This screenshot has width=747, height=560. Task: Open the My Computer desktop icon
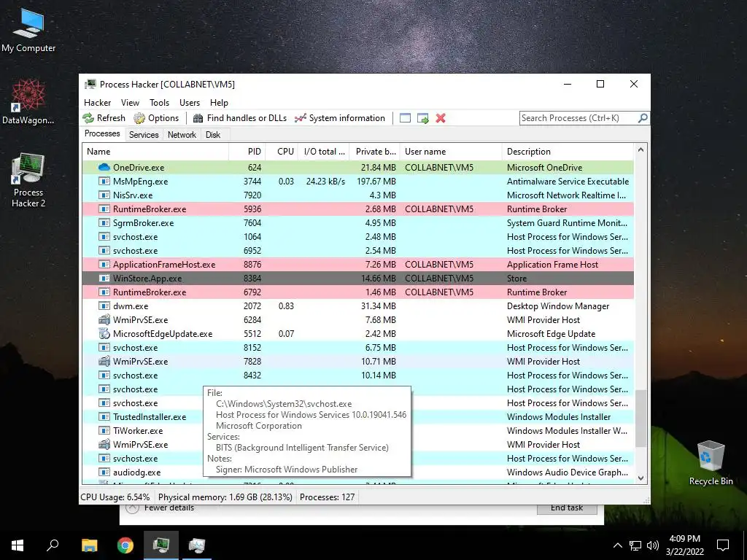coord(28,31)
